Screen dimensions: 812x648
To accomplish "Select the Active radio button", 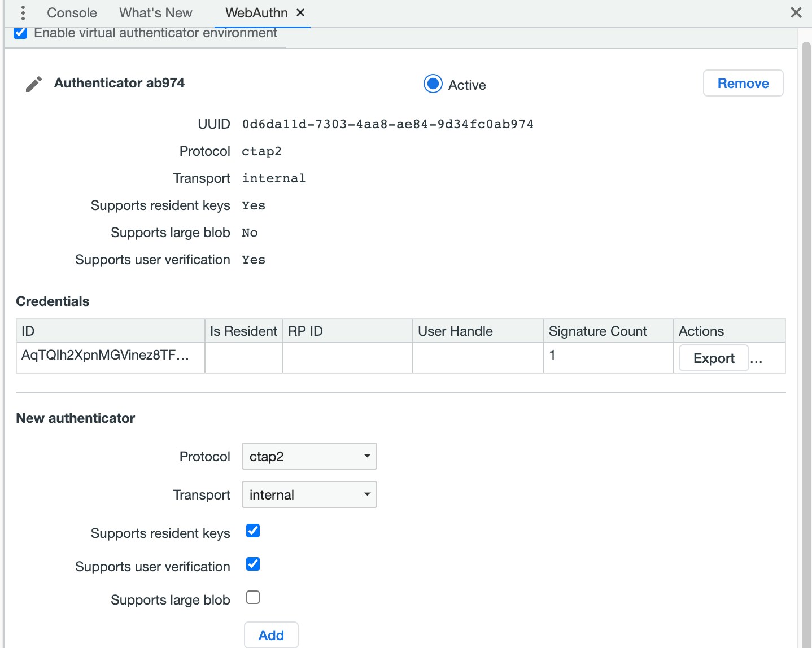I will 433,84.
